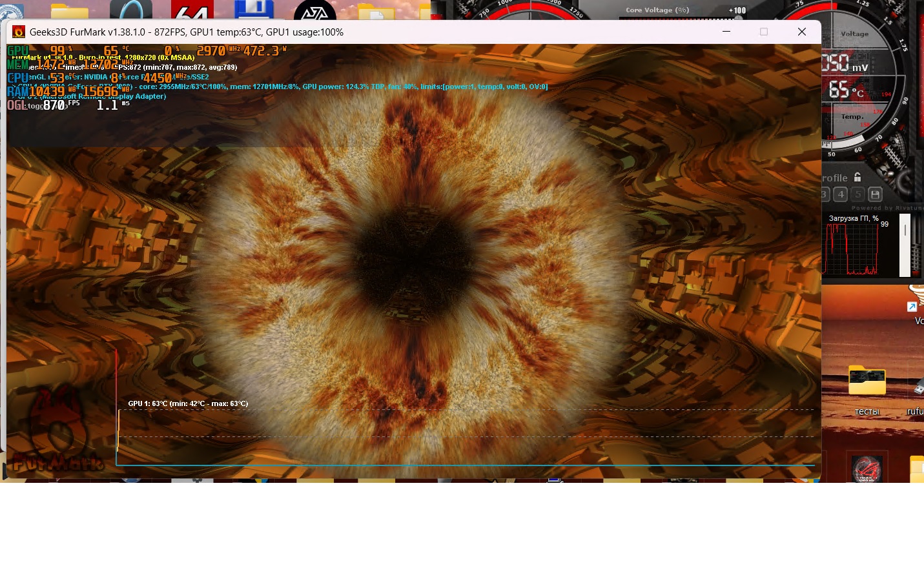Click the '870 FPS' overlay reading
924x581 pixels.
point(62,105)
